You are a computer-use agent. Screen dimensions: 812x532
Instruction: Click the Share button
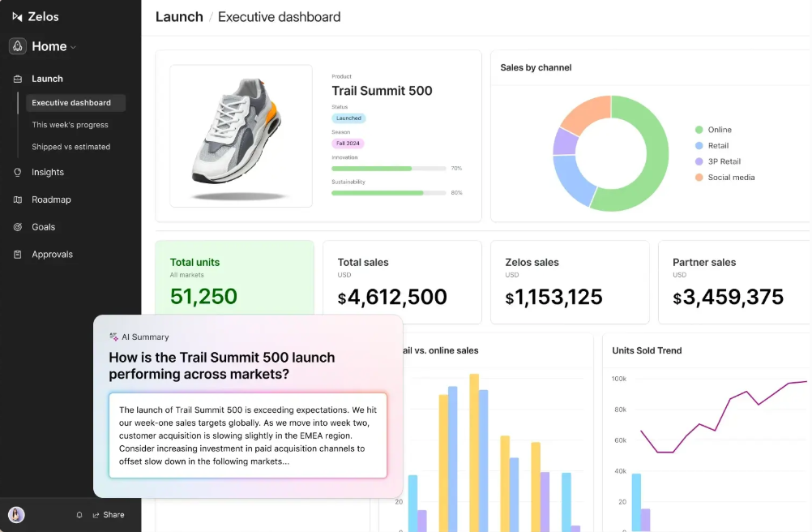pyautogui.click(x=109, y=515)
